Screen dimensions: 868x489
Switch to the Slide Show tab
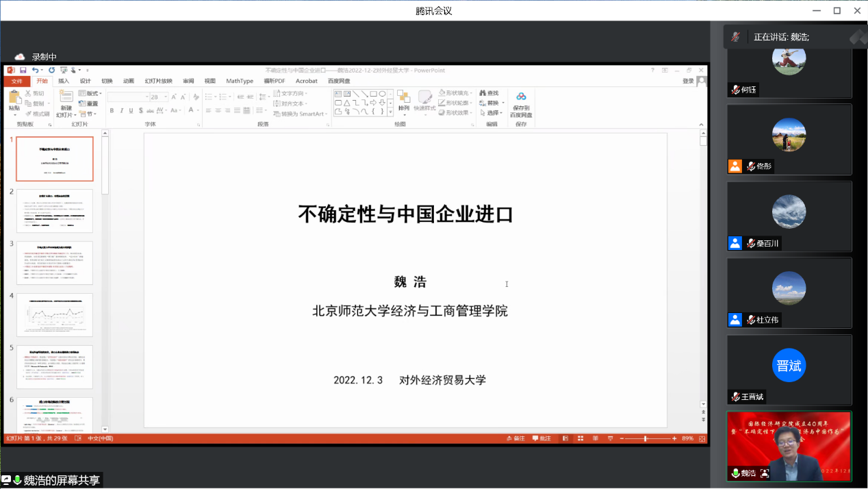pos(158,81)
